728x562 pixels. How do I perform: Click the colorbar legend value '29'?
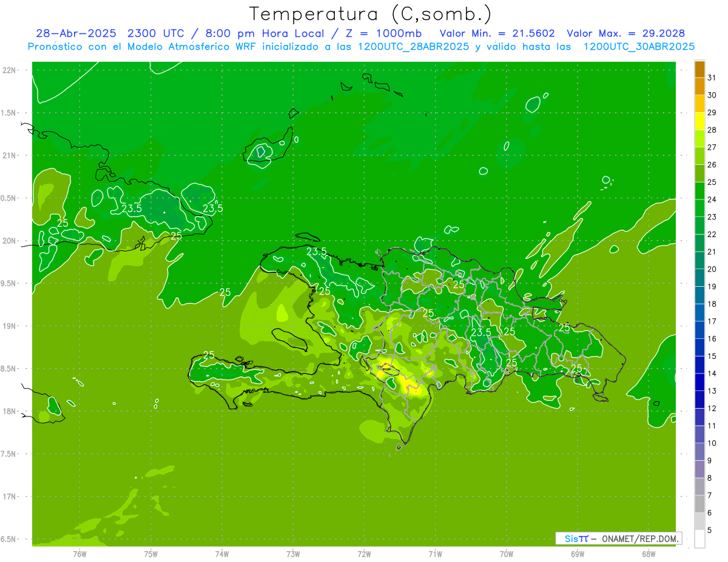tap(712, 113)
